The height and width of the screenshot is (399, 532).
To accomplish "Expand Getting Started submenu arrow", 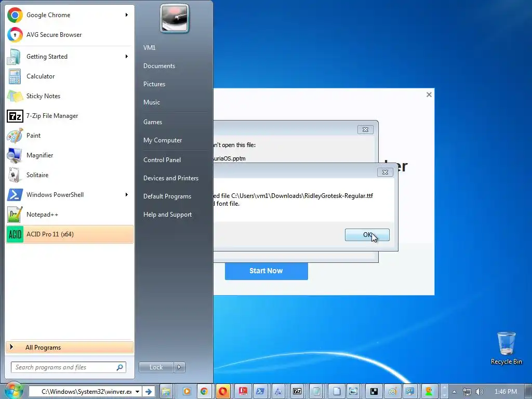I will pyautogui.click(x=127, y=56).
